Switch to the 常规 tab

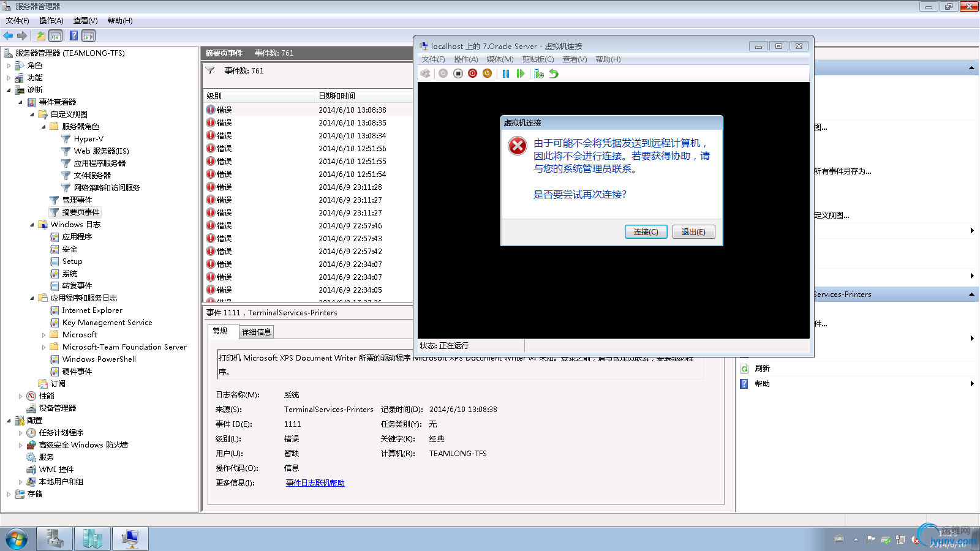tap(220, 331)
